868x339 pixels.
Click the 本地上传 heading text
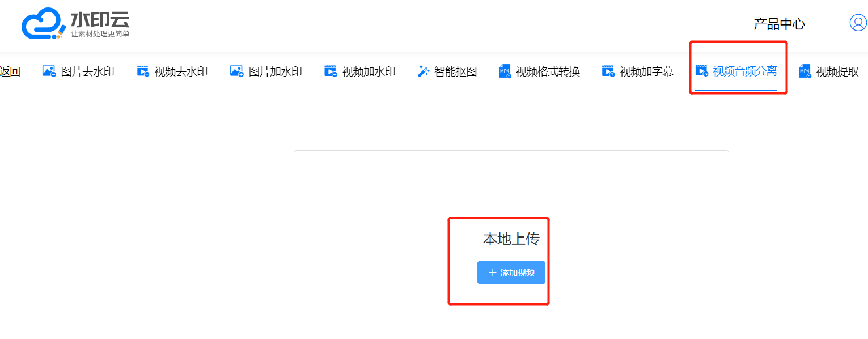511,239
